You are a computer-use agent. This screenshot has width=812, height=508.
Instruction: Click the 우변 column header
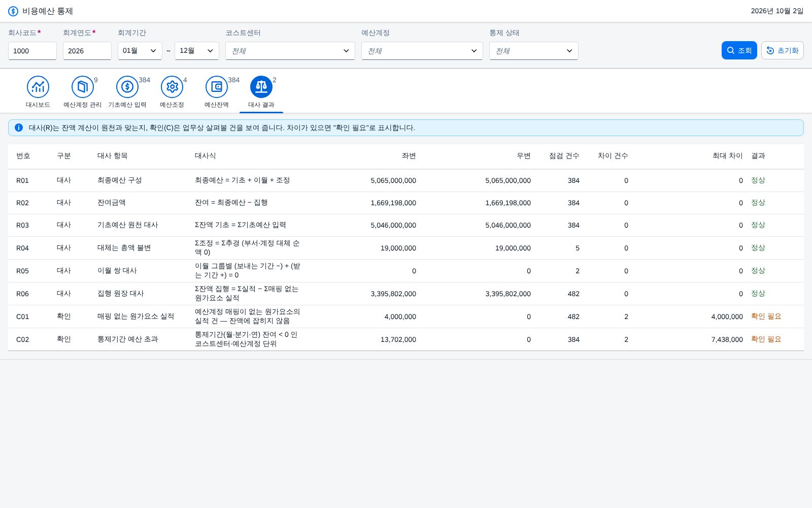point(524,156)
